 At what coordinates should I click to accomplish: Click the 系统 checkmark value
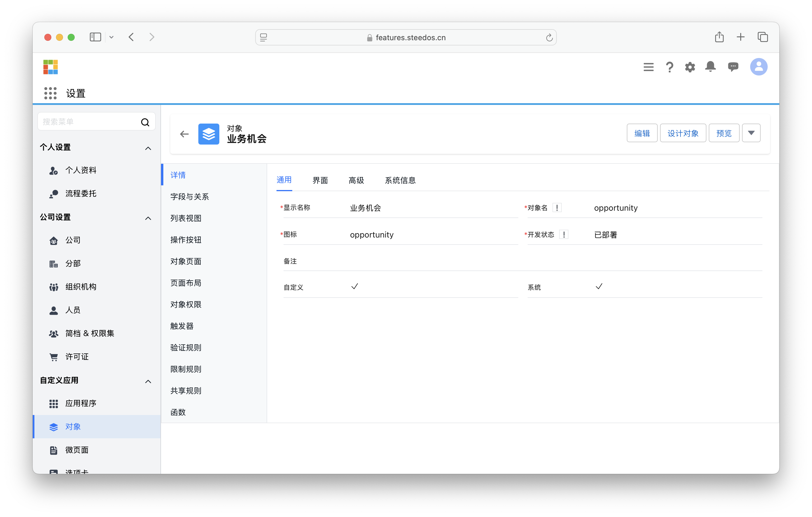(598, 286)
